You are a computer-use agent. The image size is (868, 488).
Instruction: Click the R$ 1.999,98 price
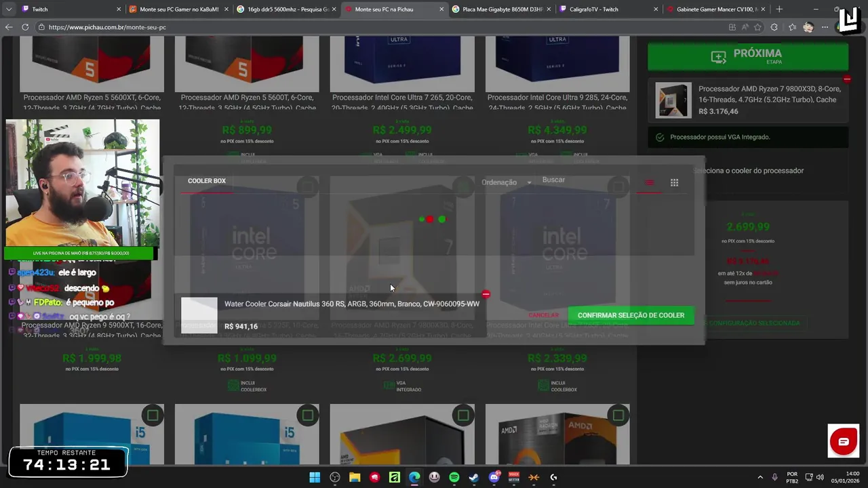pos(92,358)
